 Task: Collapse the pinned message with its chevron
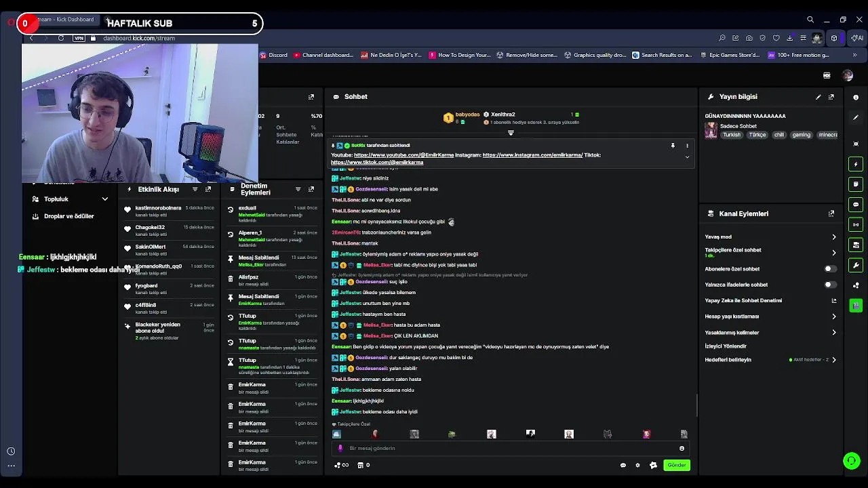point(687,157)
